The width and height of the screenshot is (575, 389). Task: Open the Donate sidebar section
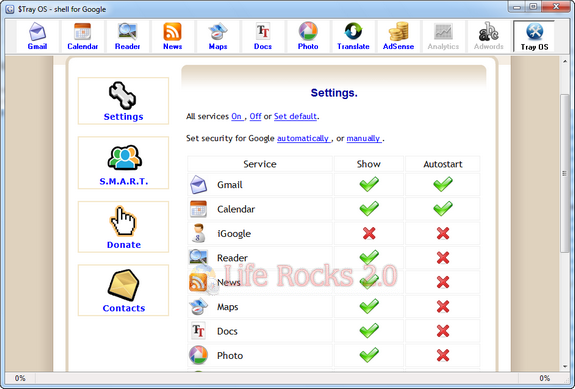124,227
